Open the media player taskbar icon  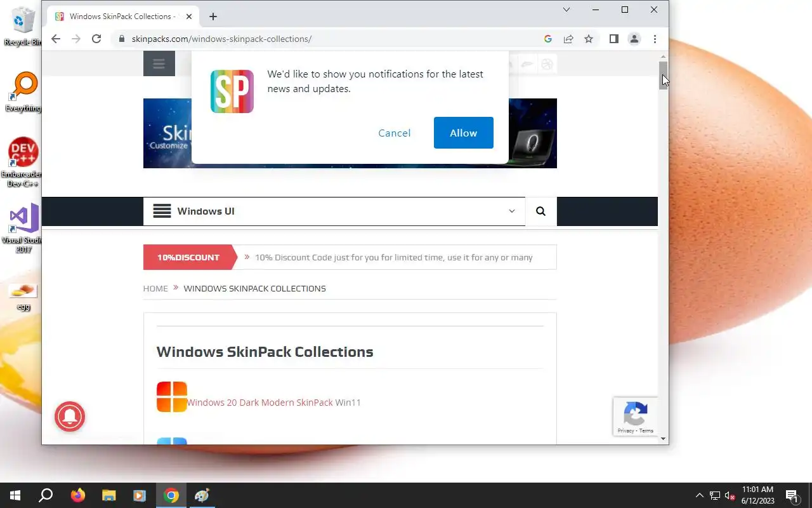click(x=140, y=495)
